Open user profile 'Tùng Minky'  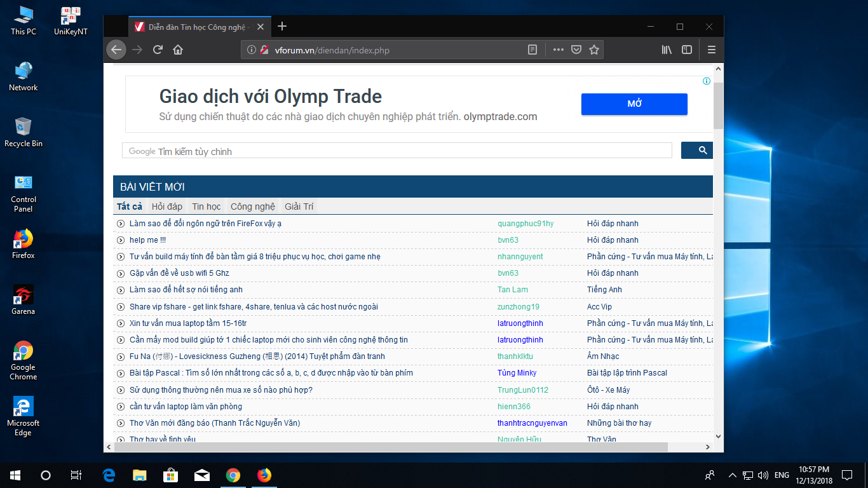pyautogui.click(x=517, y=373)
